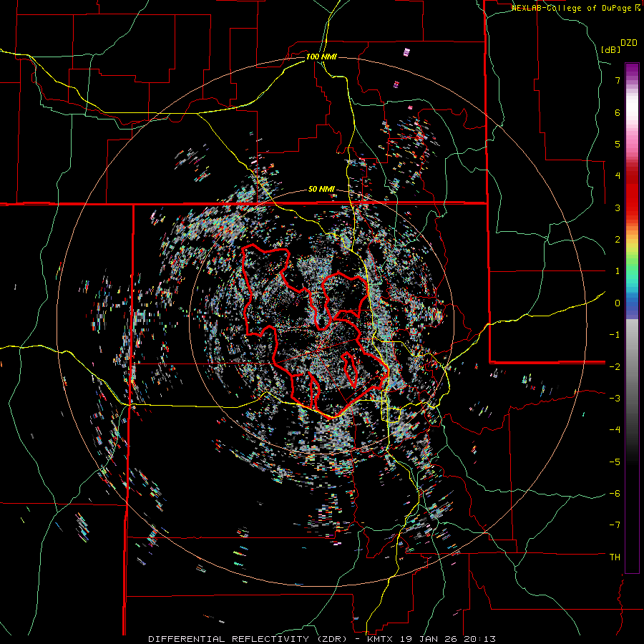644x644 pixels.
Task: Click the "-4" value on the color scale
Action: click(615, 429)
